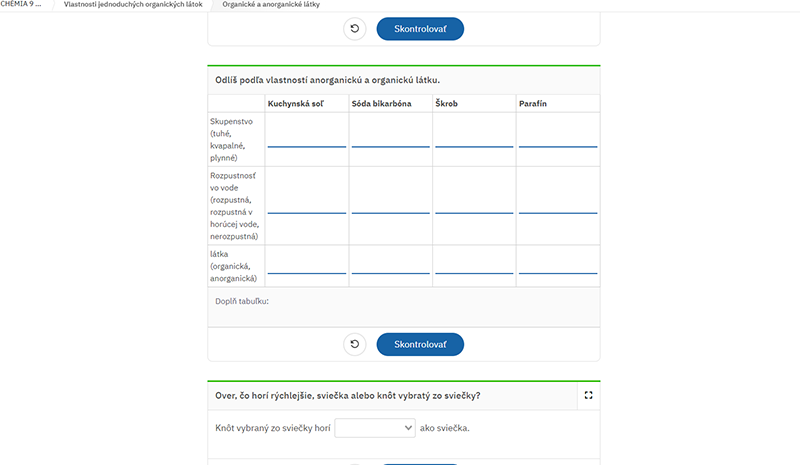
Task: Fill látka type field for Kuchynská soľ
Action: tap(307, 266)
